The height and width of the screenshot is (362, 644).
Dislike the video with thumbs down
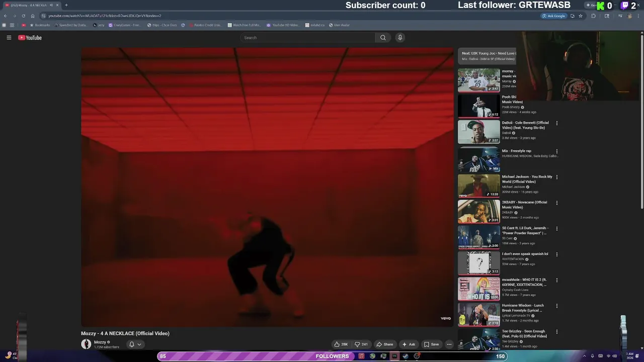pyautogui.click(x=361, y=344)
